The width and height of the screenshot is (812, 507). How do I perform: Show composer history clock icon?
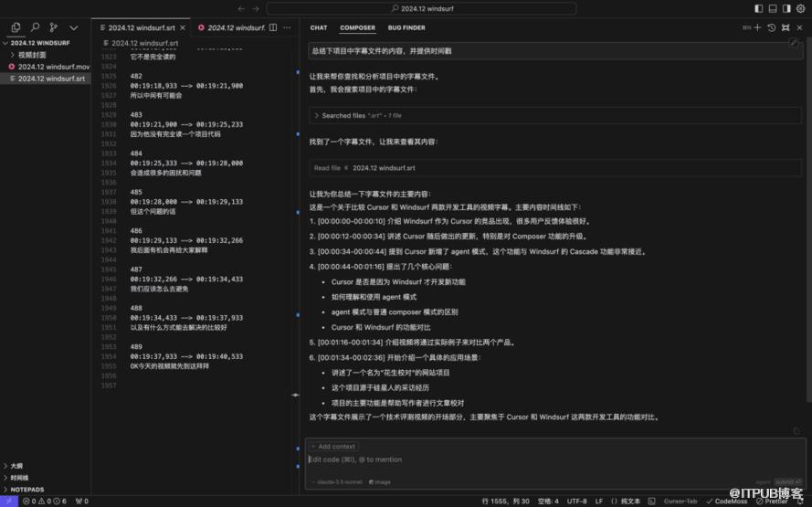[772, 27]
